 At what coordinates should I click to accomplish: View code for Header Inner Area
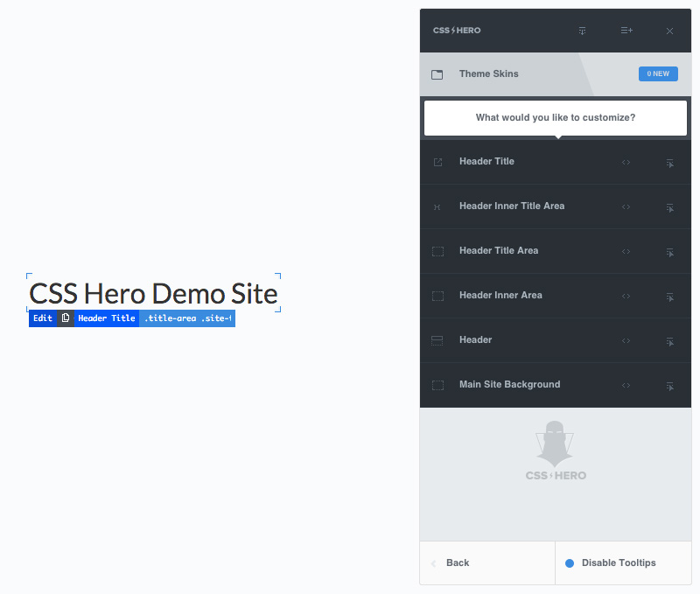[x=626, y=296]
